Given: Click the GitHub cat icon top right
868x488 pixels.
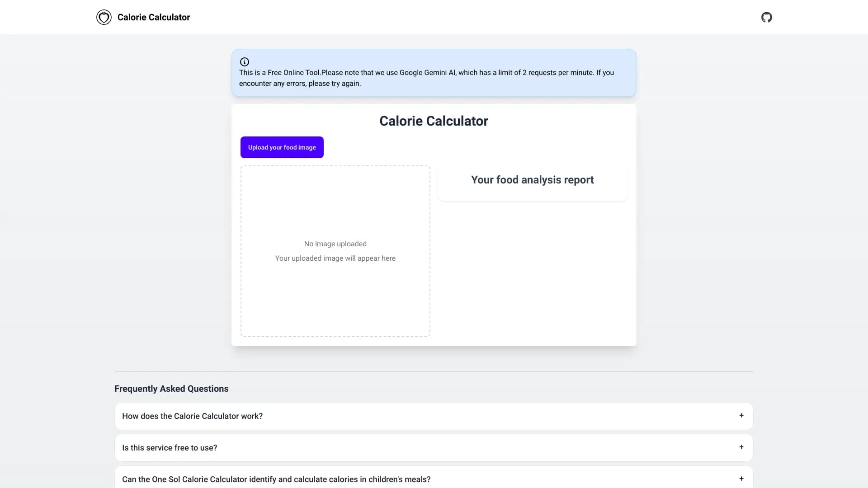Looking at the screenshot, I should (767, 17).
